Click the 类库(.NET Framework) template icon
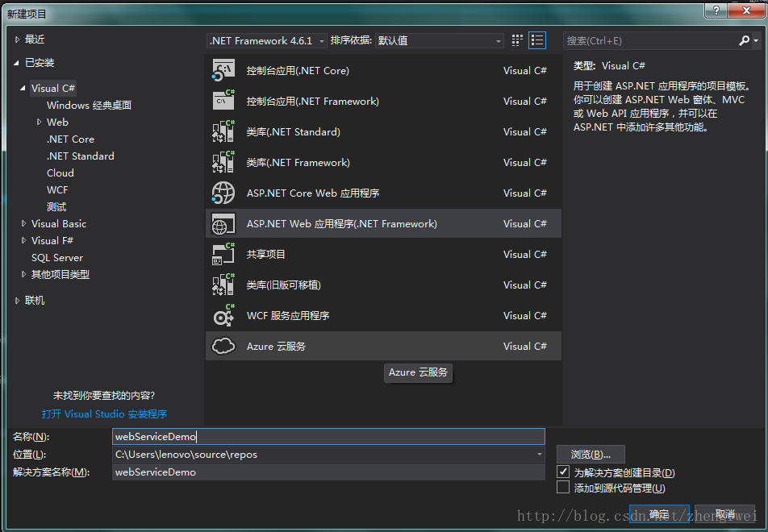 tap(223, 162)
